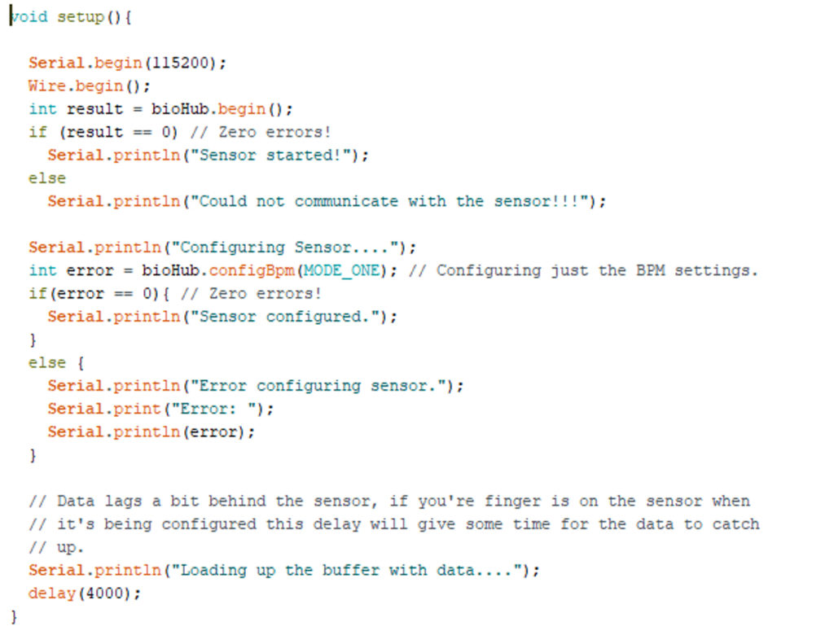
Task: Click the first else keyword
Action: [x=46, y=178]
